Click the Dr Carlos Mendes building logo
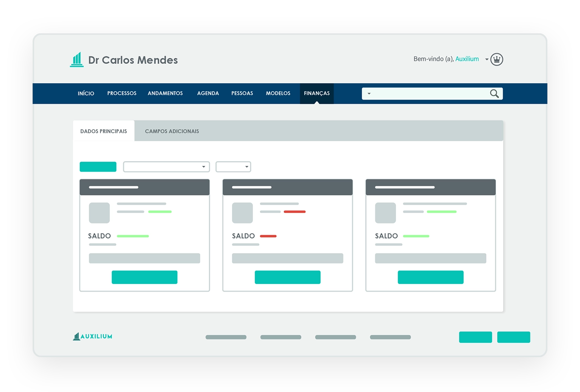Viewport: 580px width, 392px height. 77,60
